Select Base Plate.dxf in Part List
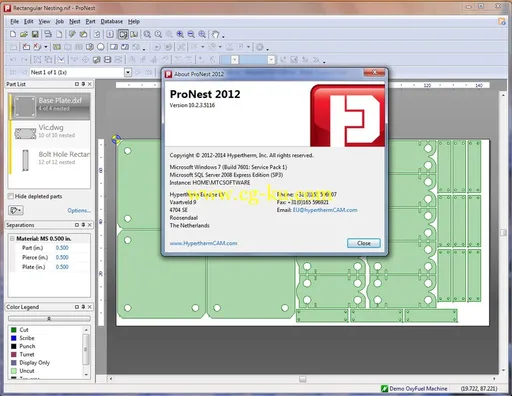 click(x=50, y=106)
